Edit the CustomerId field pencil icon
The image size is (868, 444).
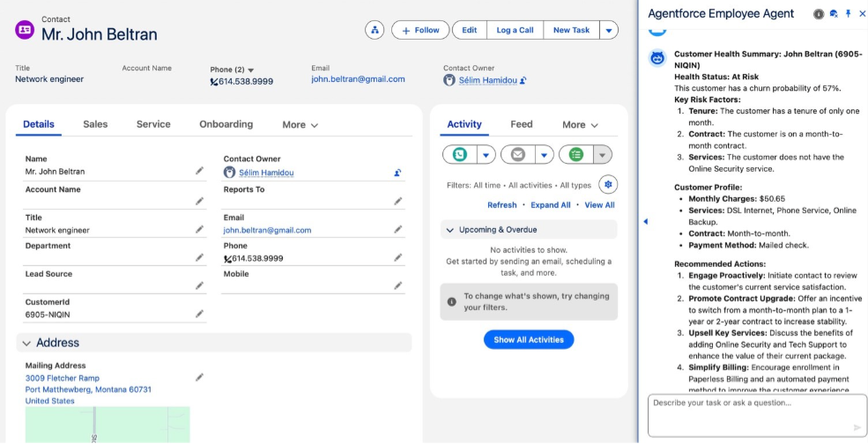coord(199,314)
